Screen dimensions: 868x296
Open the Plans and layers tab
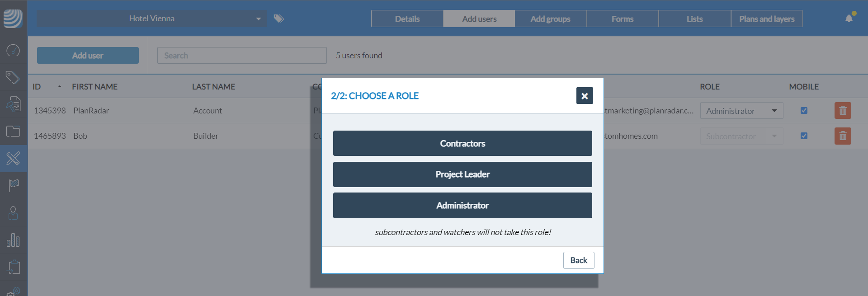pos(767,19)
